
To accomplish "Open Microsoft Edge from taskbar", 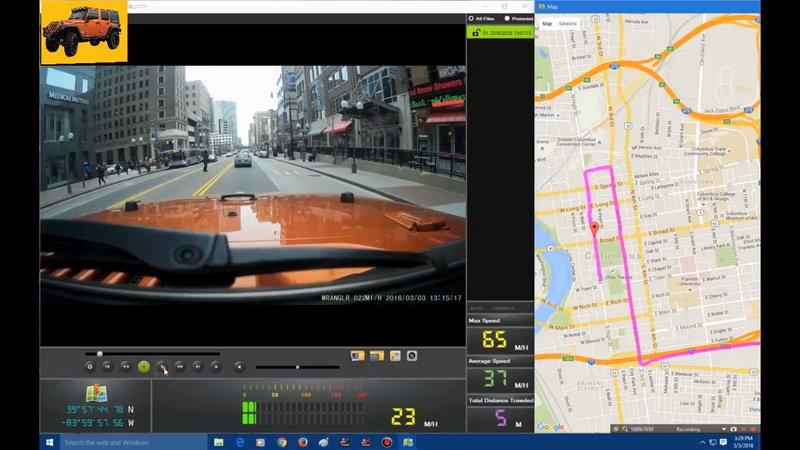I will [x=240, y=442].
